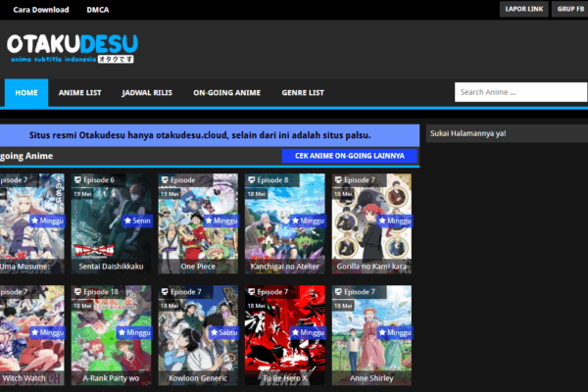Click the LAPOR LINK button

pos(524,9)
